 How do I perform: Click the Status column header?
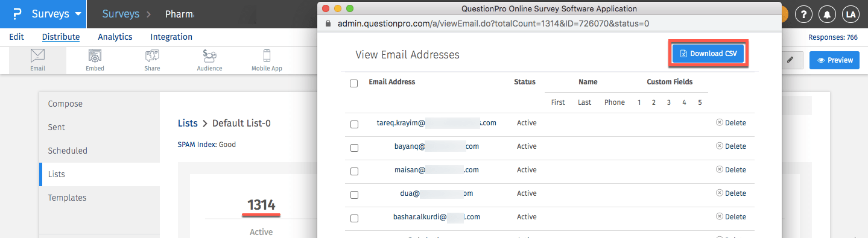[525, 82]
